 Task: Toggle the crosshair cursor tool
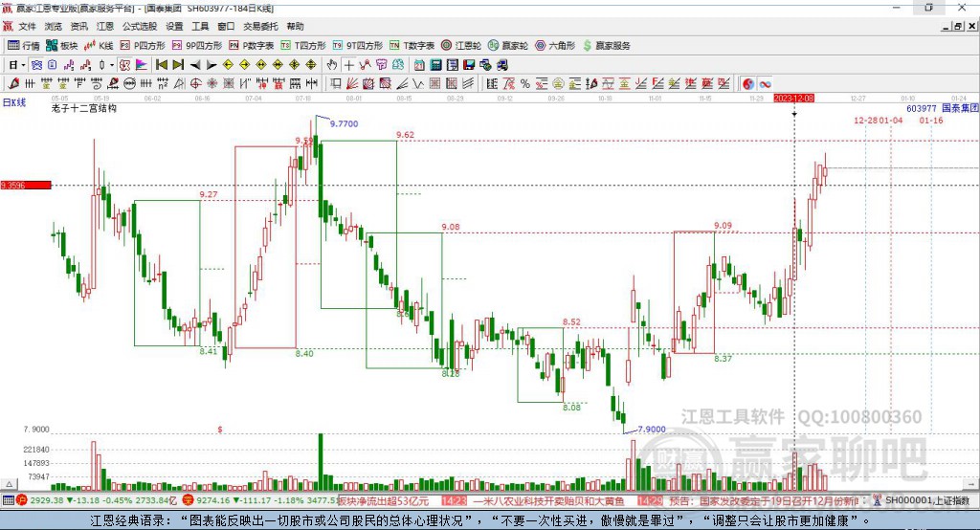click(x=348, y=64)
